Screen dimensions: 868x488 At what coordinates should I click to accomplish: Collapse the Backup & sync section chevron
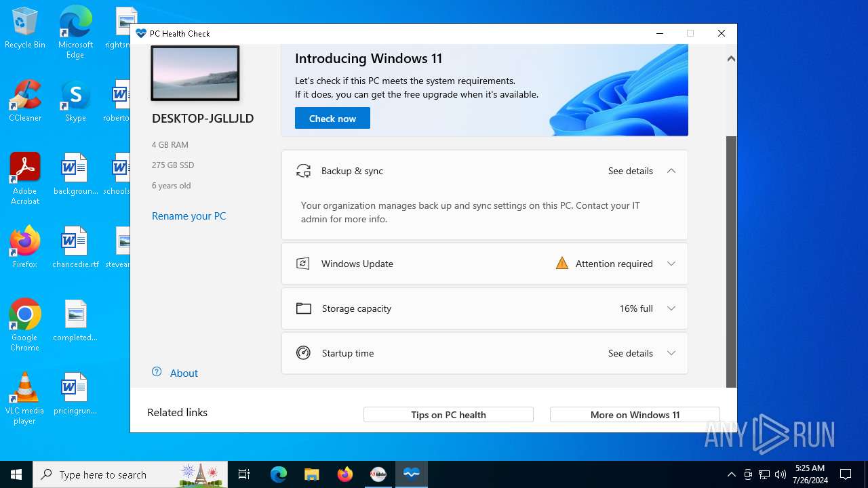(x=671, y=171)
